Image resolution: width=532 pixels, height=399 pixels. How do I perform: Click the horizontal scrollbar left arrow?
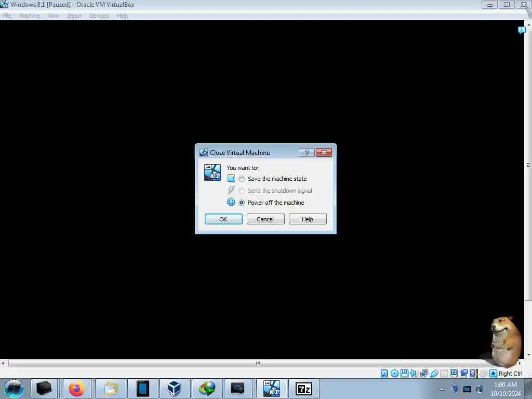(3, 363)
